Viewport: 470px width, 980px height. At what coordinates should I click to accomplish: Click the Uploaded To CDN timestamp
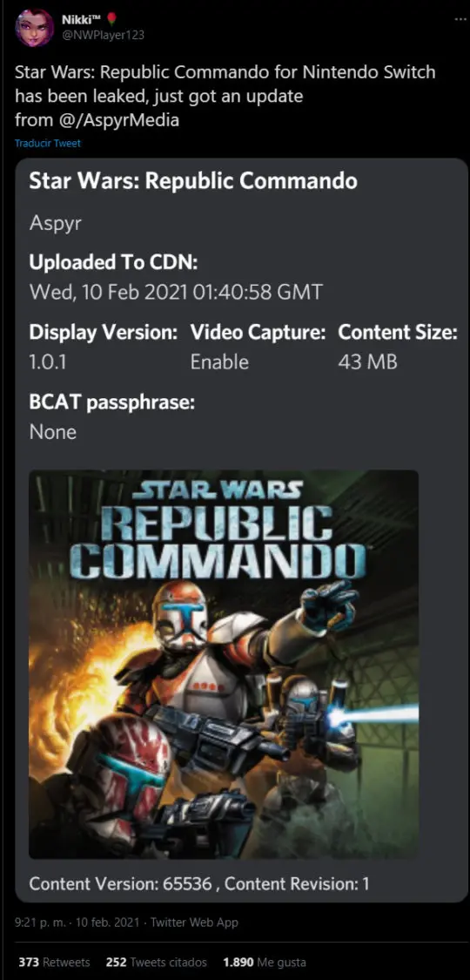click(x=177, y=292)
